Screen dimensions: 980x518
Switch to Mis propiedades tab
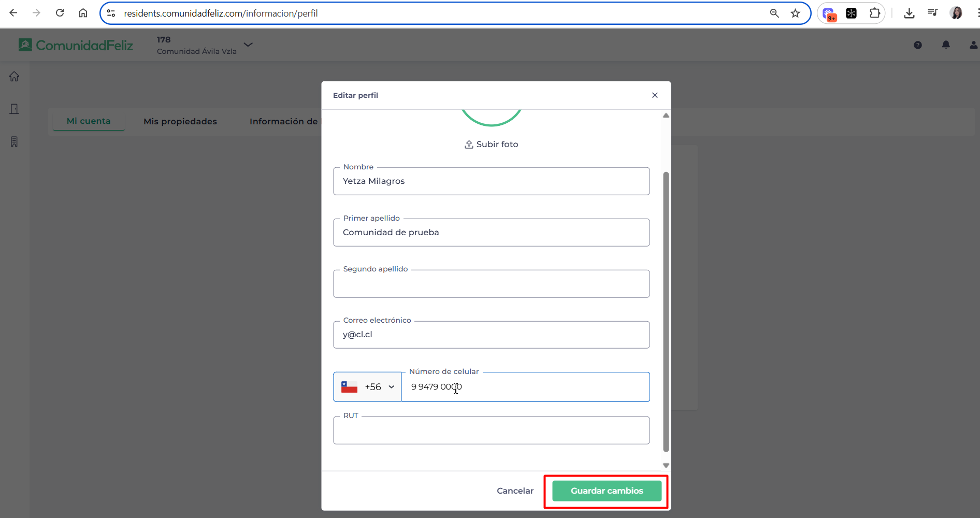coord(180,121)
